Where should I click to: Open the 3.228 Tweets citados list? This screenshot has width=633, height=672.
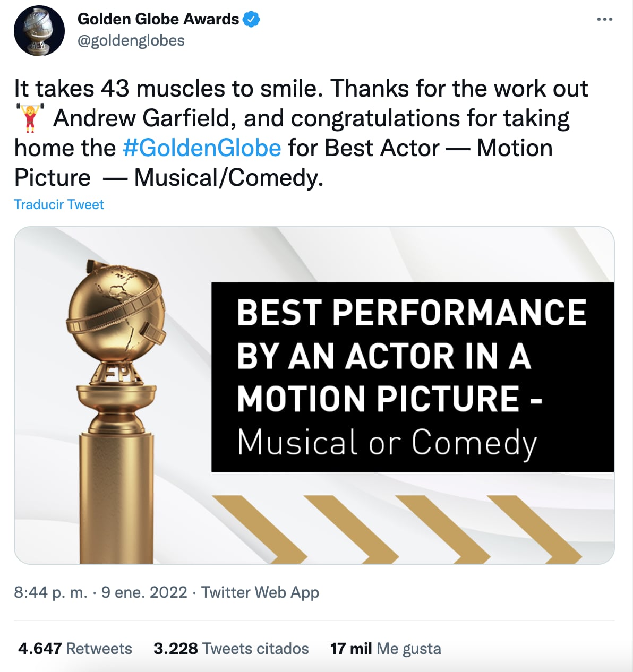point(231,648)
